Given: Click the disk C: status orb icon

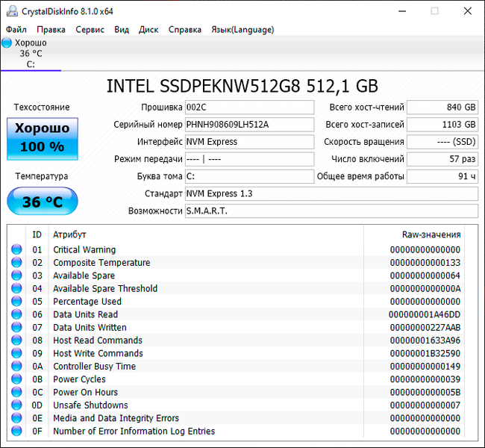Looking at the screenshot, I should pyautogui.click(x=7, y=43).
